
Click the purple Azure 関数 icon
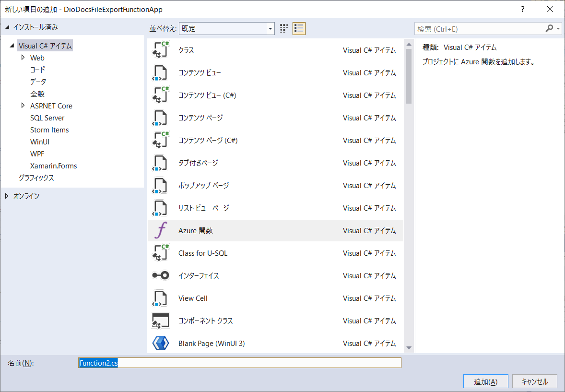[x=160, y=230]
